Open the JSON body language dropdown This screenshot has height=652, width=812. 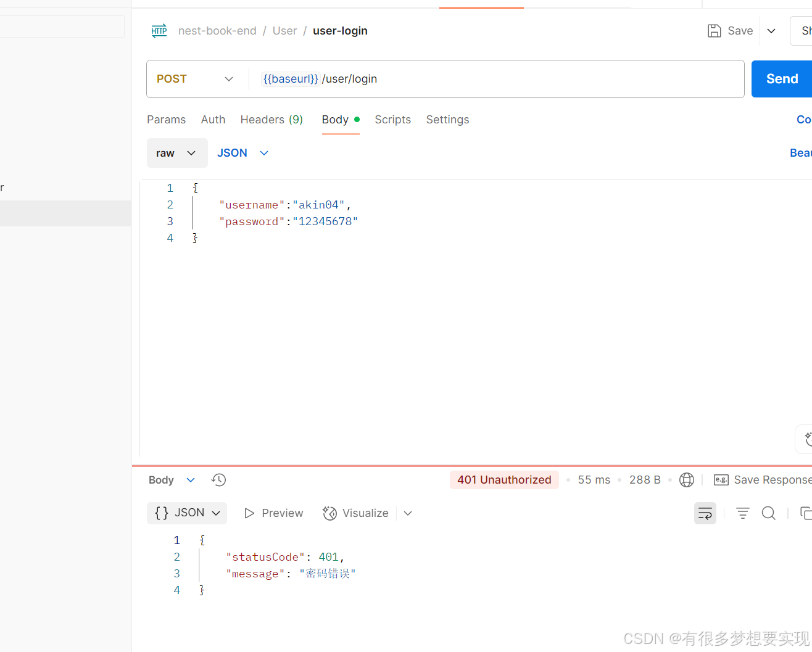[242, 153]
